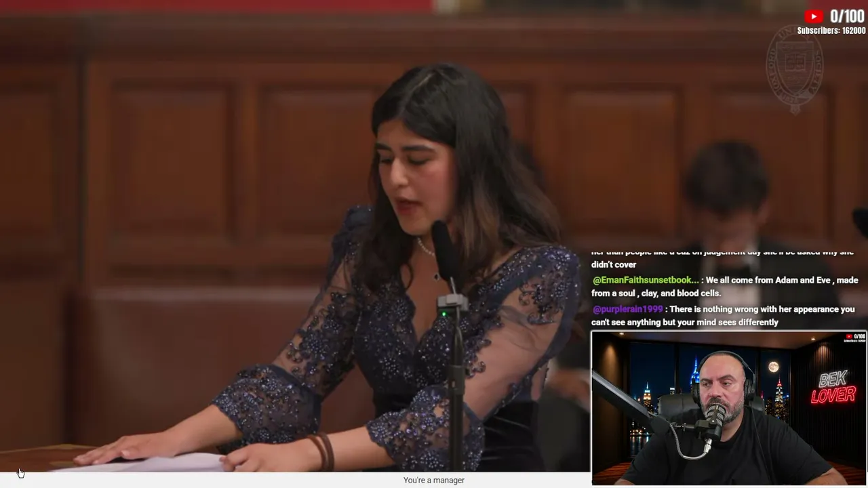Click the red YouTube logo beside 0/100
868x488 pixels.
click(814, 16)
